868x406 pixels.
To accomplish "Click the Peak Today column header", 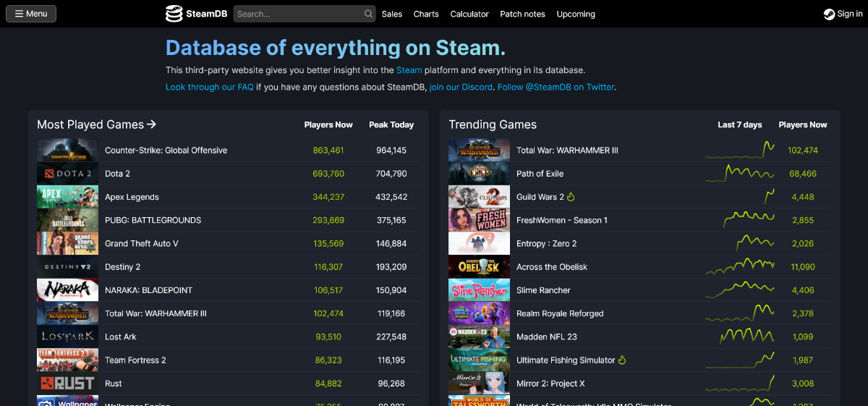I will pos(391,124).
